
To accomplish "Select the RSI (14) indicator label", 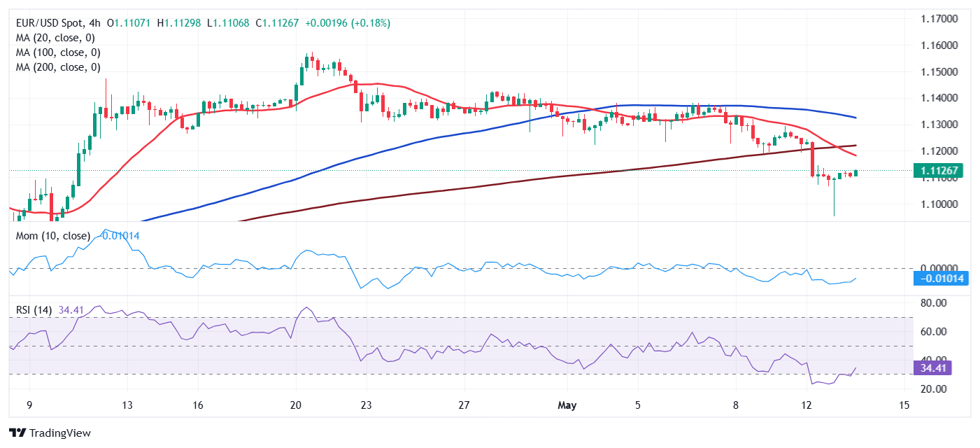I will coord(34,310).
